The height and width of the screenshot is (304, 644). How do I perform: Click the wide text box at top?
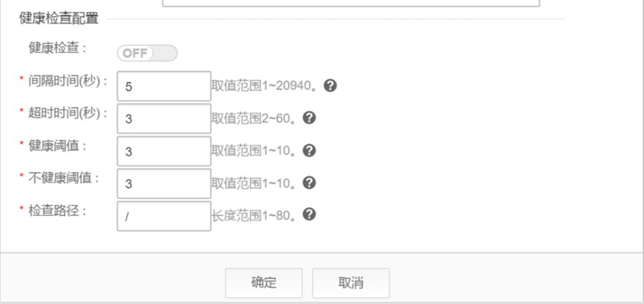351,3
